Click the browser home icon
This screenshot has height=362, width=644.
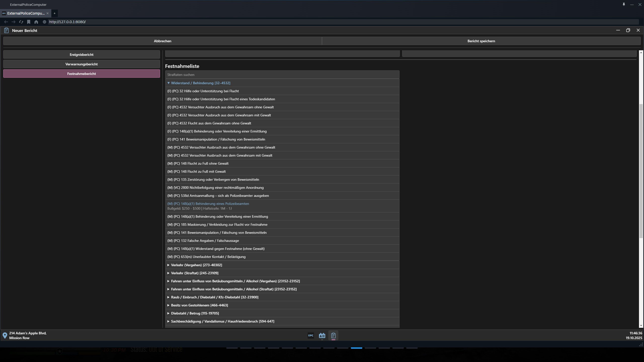pos(36,22)
